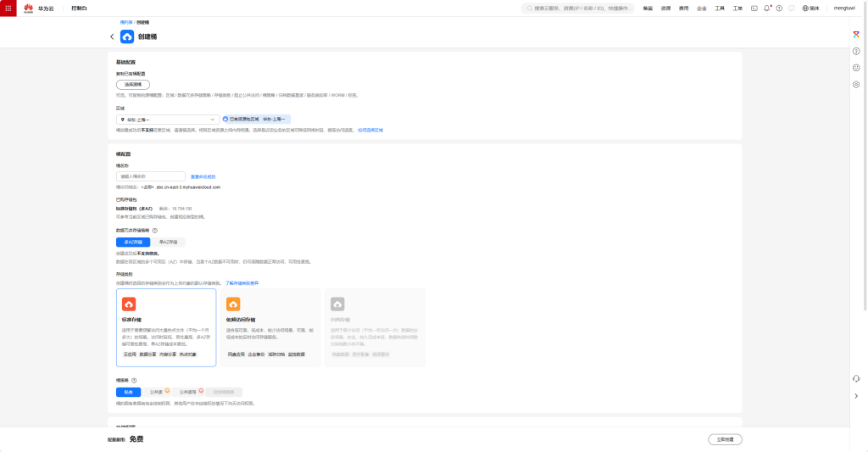Click the 立即创建 button
The height and width of the screenshot is (452, 868).
click(724, 439)
